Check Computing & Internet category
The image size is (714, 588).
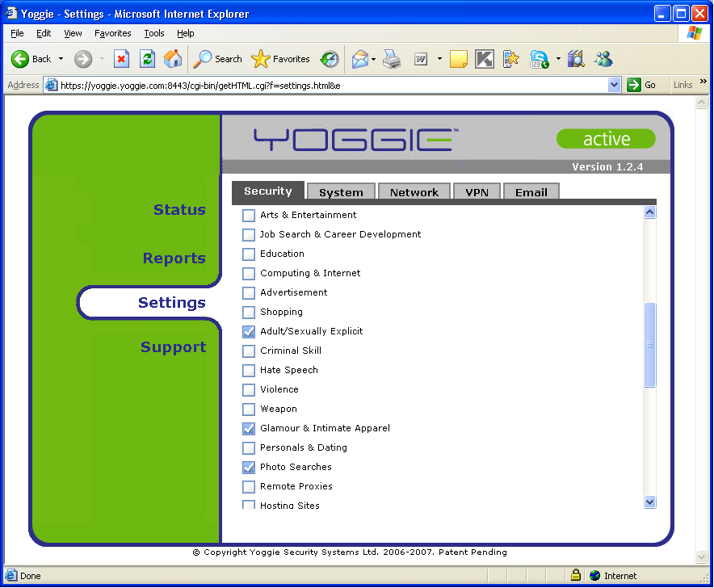click(249, 273)
